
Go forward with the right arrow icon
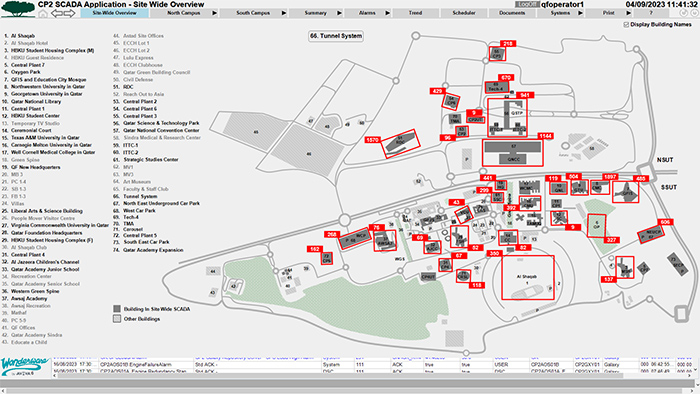click(x=69, y=13)
